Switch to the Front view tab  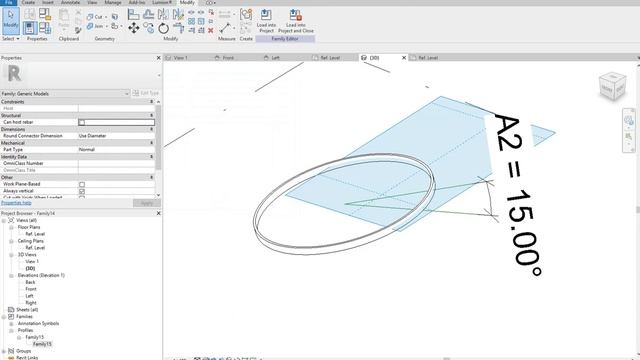click(228, 58)
